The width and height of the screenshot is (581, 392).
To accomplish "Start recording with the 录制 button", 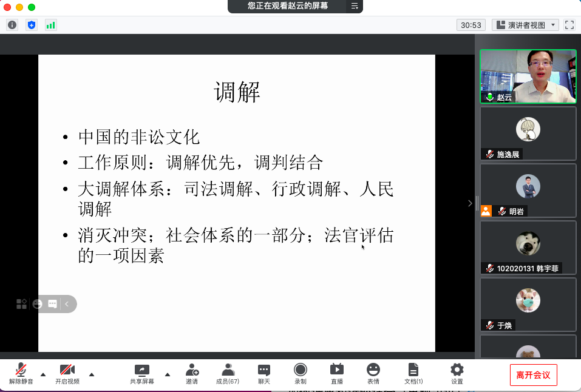I will coord(300,373).
